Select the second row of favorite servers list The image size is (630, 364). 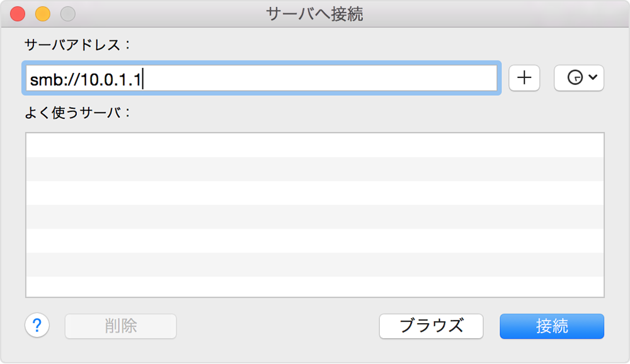tap(314, 169)
